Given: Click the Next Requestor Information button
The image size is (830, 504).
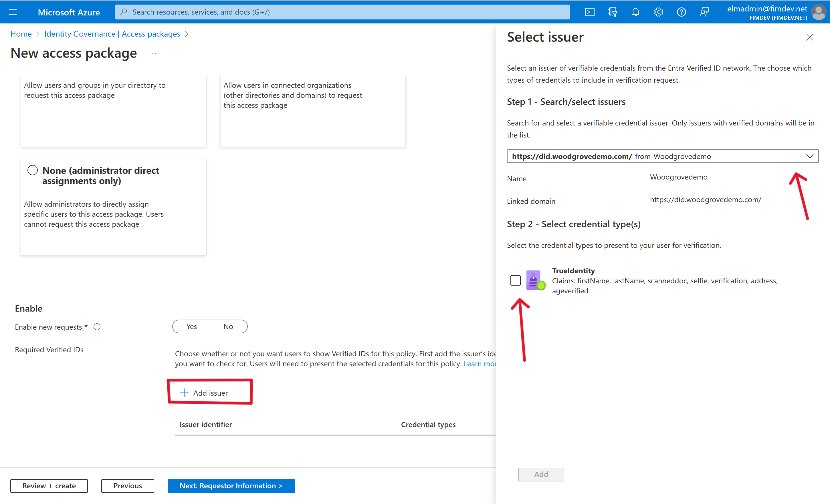Looking at the screenshot, I should [231, 486].
